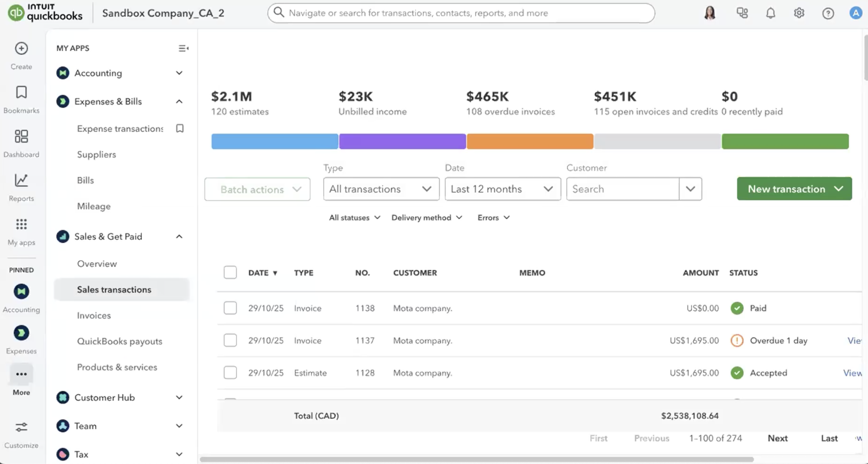This screenshot has width=868, height=464.
Task: Open the Bookmarks icon in sidebar
Action: pyautogui.click(x=21, y=93)
